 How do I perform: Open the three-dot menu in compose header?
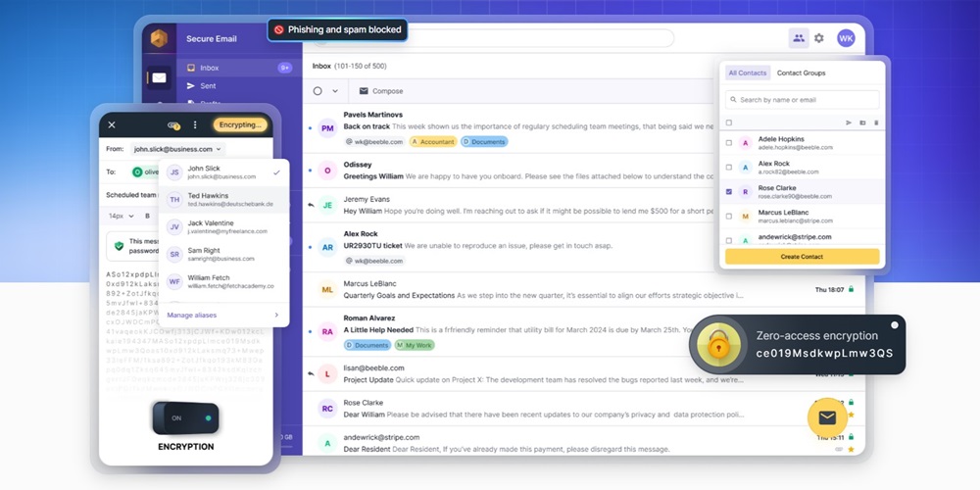(x=195, y=125)
